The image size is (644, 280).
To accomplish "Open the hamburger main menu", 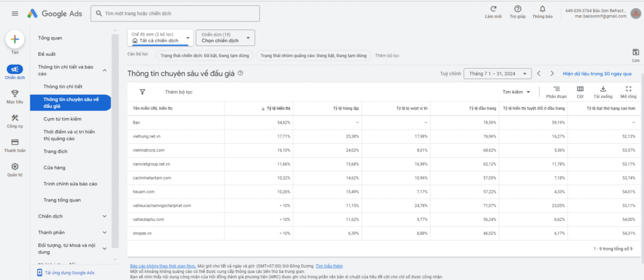I will pos(15,14).
